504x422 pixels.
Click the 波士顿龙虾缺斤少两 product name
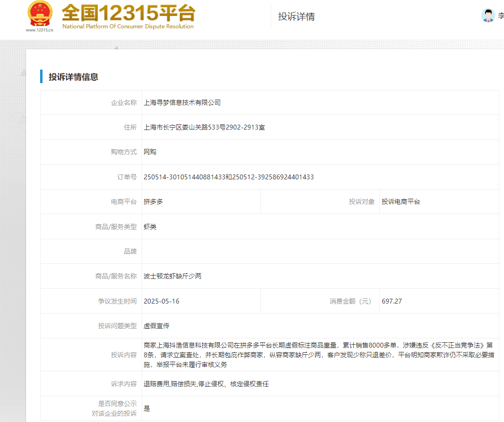point(173,276)
